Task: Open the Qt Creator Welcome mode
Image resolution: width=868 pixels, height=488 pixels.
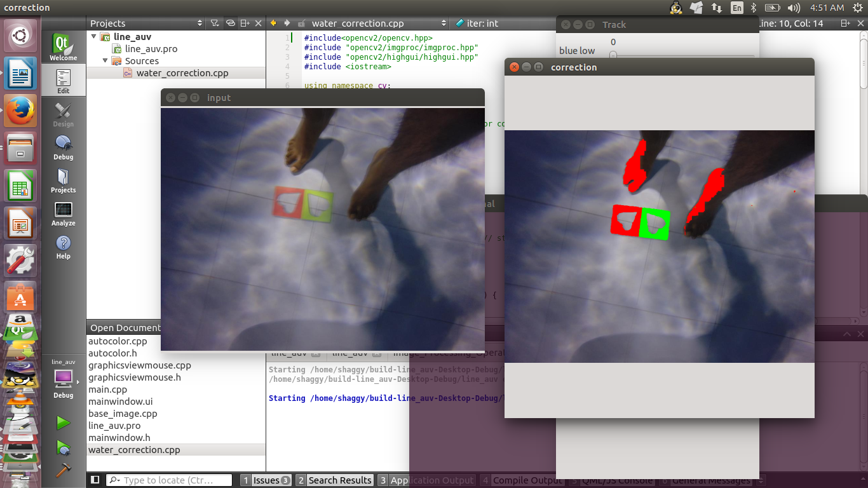Action: tap(63, 47)
